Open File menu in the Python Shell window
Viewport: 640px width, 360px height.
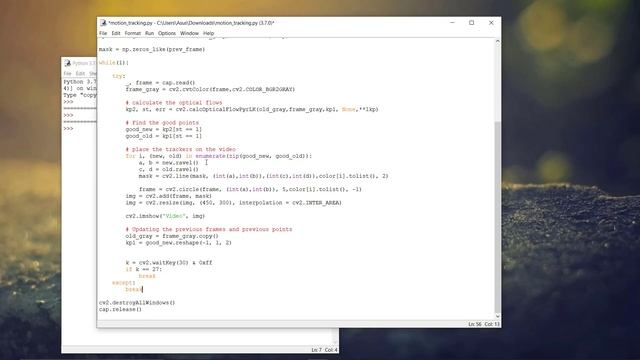click(67, 73)
